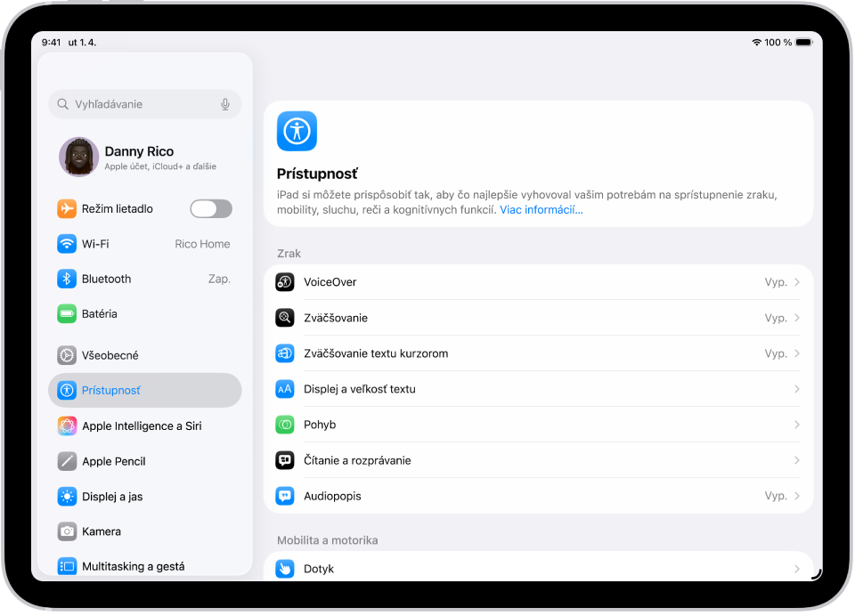Expand Zväčšovanie row chevron

click(x=796, y=318)
